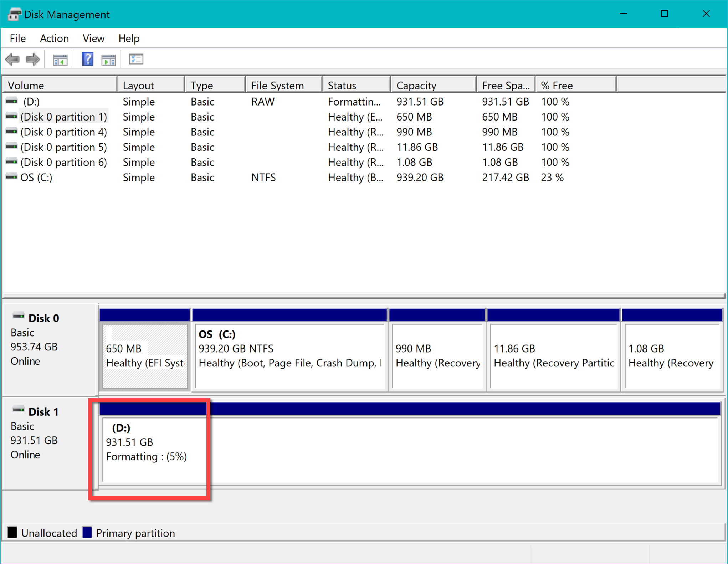
Task: Open the View menu
Action: click(x=93, y=39)
